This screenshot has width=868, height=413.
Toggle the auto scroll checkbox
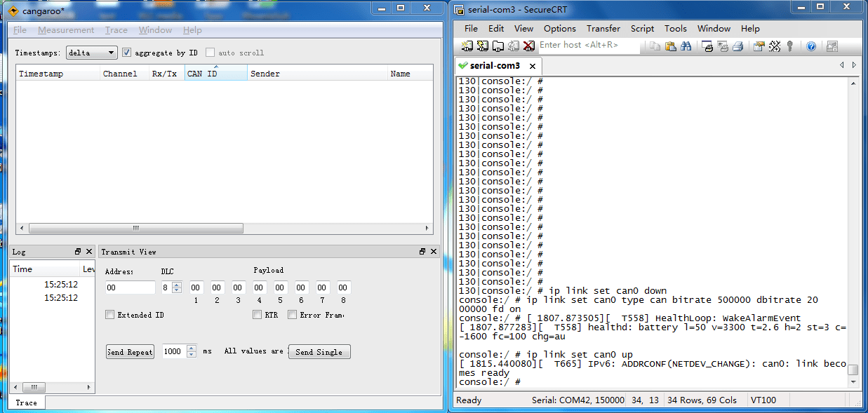[x=210, y=53]
